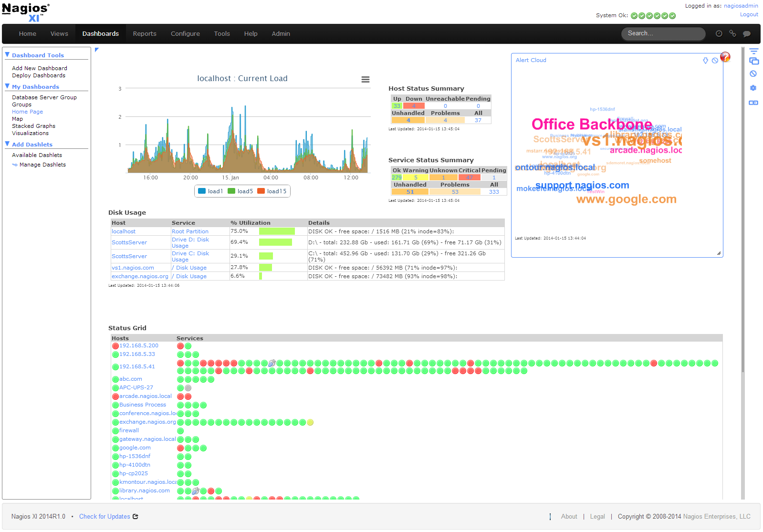Viewport: 763px width, 532px height.
Task: Open the Reports menu
Action: 145,34
